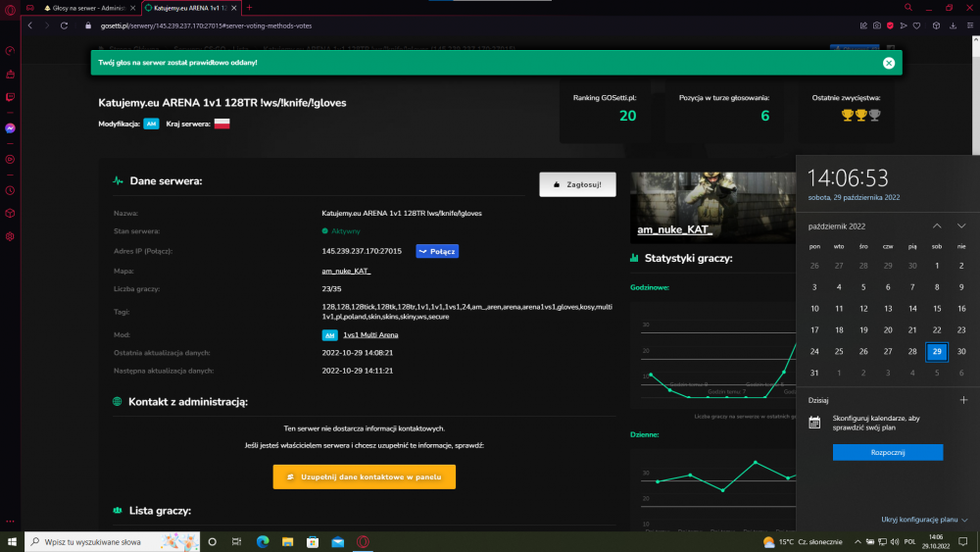Viewport: 980px width, 552px height.
Task: Close the Głosy na serwer tab
Action: pos(132,8)
